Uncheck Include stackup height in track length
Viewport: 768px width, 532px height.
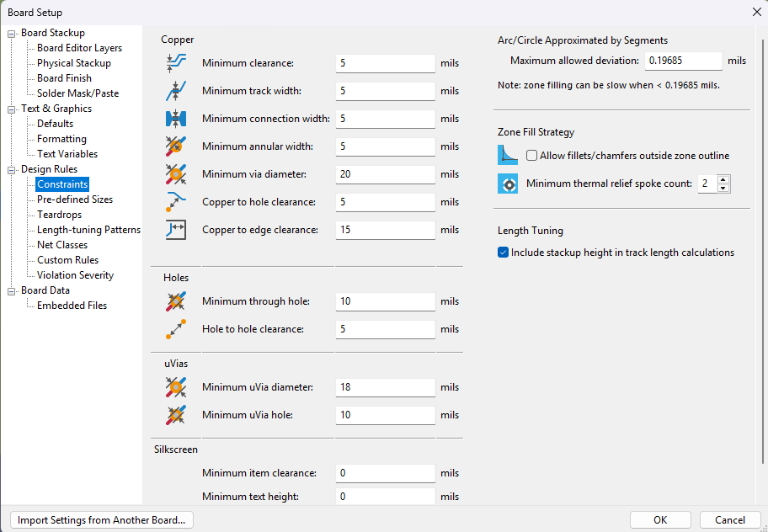click(x=503, y=253)
